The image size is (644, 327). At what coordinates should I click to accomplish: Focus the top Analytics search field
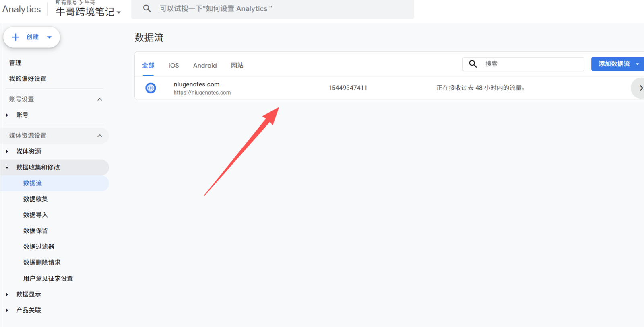click(272, 9)
